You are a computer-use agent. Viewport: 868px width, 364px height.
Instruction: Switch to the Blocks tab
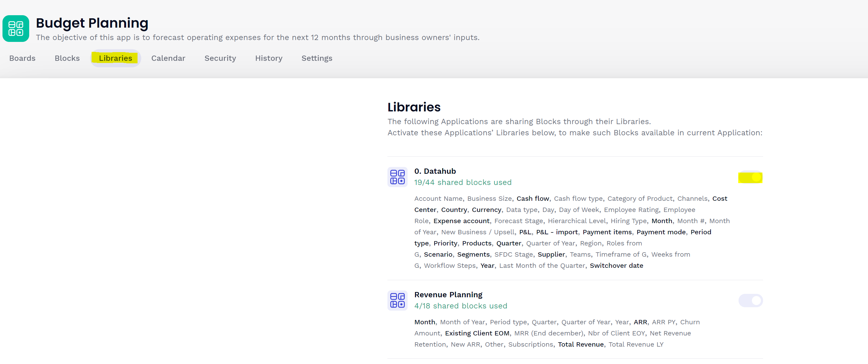[67, 58]
